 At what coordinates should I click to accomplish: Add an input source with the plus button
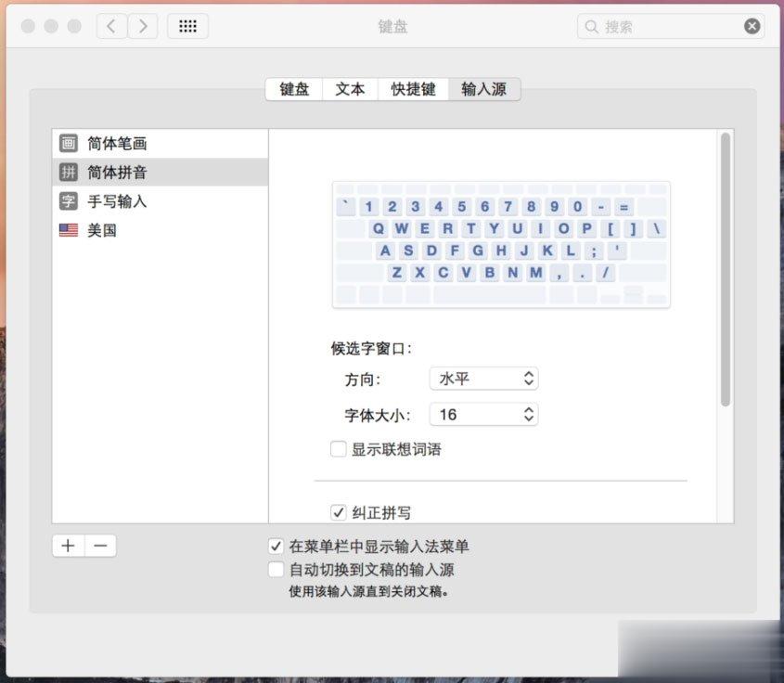69,546
